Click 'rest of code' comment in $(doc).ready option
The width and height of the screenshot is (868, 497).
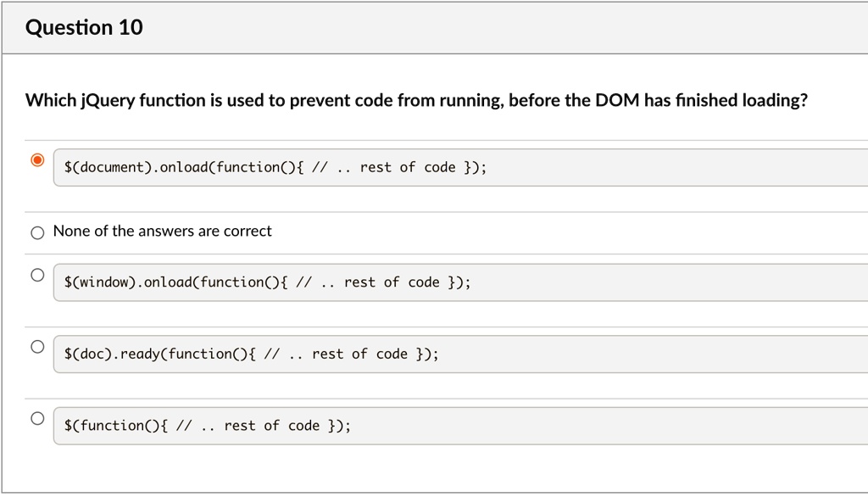pos(359,354)
